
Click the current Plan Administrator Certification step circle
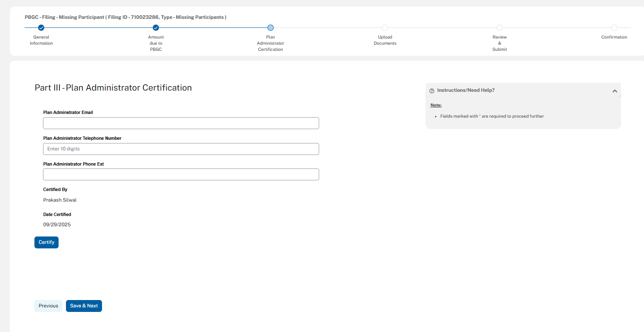point(270,28)
